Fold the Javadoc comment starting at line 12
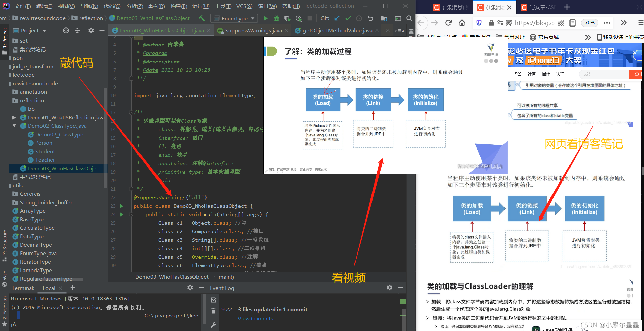This screenshot has width=644, height=331. click(131, 112)
